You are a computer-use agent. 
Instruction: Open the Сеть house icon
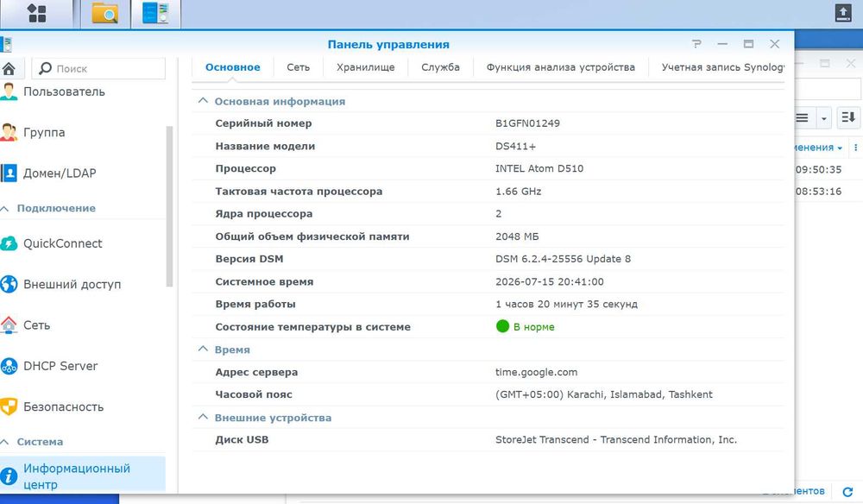(x=9, y=324)
